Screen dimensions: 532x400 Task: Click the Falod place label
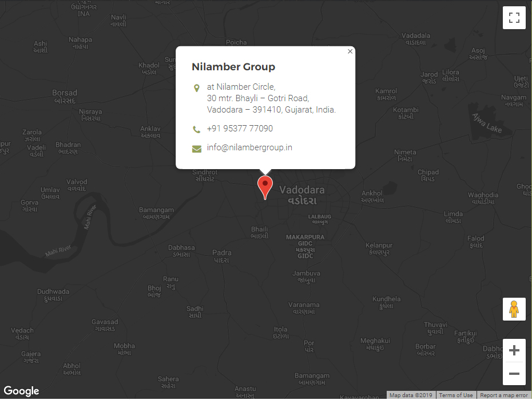click(x=476, y=242)
